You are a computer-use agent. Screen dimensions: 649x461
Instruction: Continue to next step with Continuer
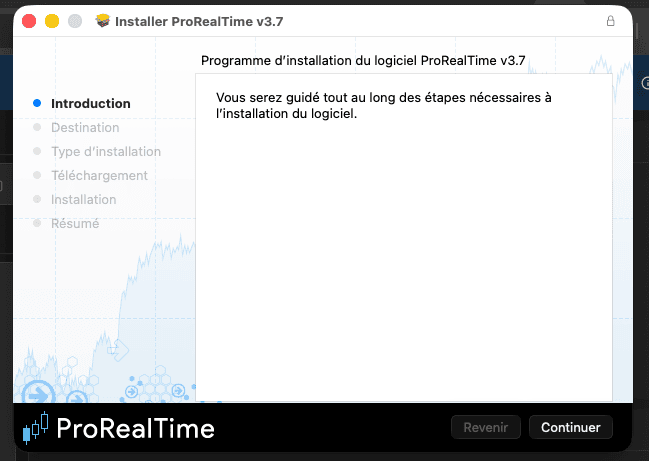(x=570, y=427)
